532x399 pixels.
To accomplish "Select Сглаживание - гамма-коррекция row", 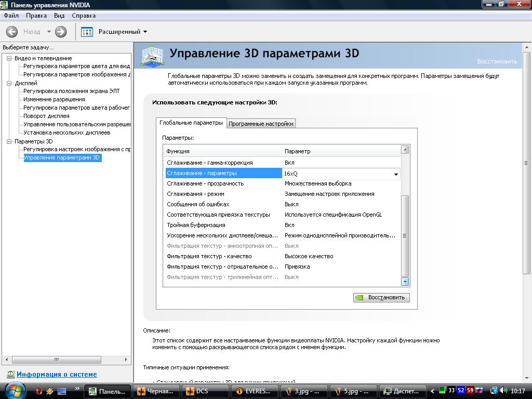I will click(x=283, y=163).
